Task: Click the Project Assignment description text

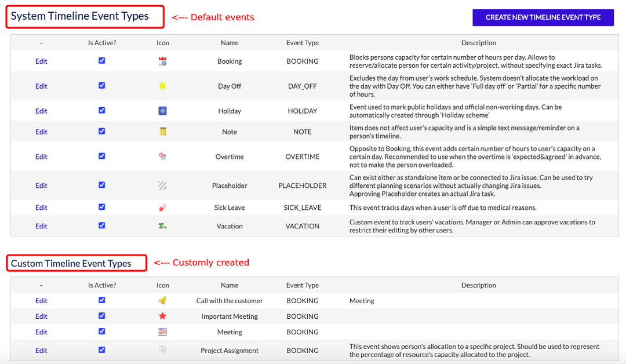Action: point(474,351)
